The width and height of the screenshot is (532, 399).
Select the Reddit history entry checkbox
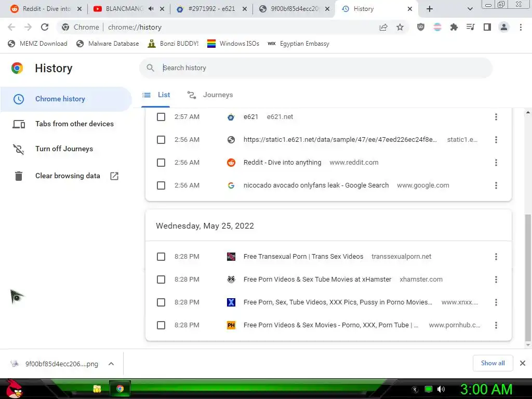point(161,163)
